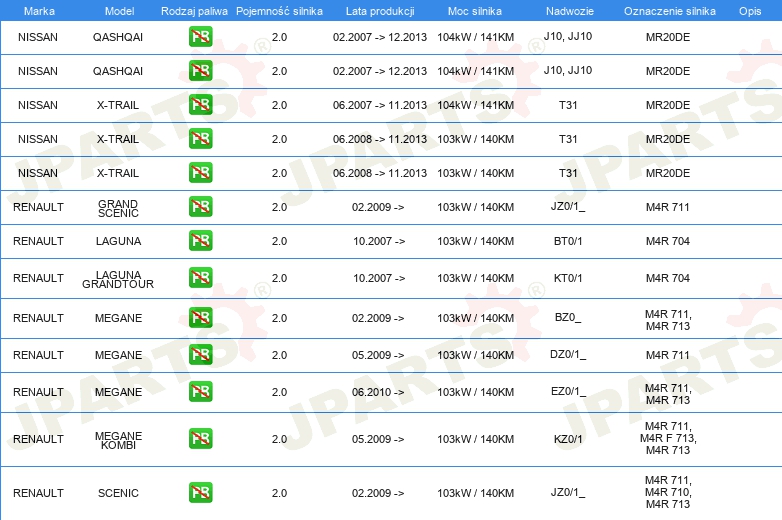
Task: Click the fuel icon for MEGANE KOMBI
Action: [200, 439]
